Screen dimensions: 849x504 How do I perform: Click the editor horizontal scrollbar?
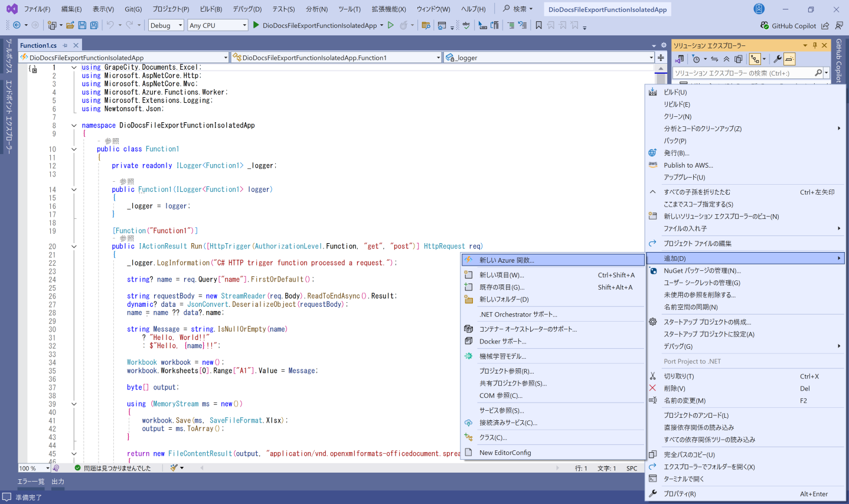pyautogui.click(x=380, y=468)
